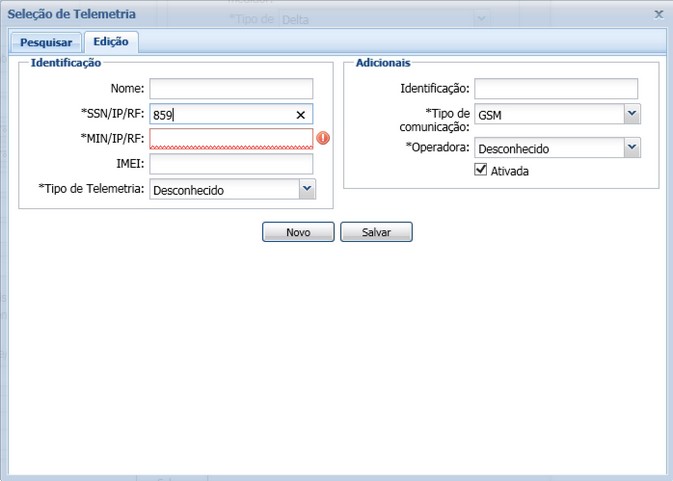Click the Adicionais group legend
The image size is (673, 481).
tap(383, 63)
